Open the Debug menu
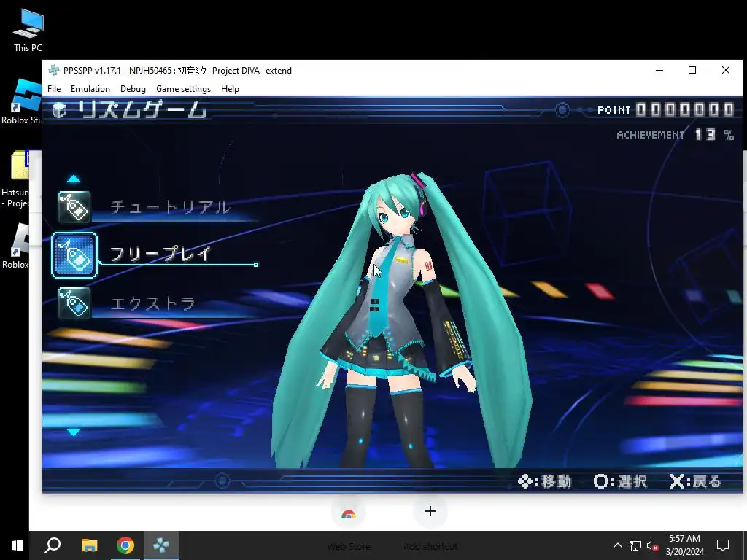 133,89
